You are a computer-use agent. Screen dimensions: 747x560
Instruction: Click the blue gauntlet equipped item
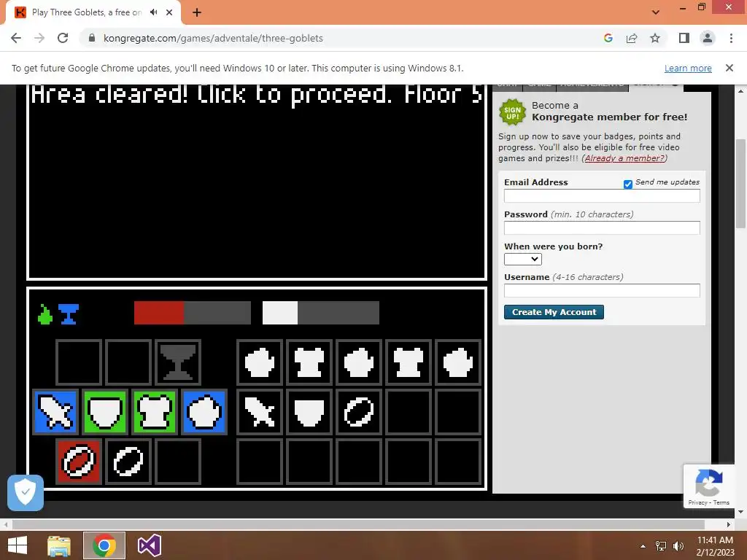pyautogui.click(x=204, y=412)
